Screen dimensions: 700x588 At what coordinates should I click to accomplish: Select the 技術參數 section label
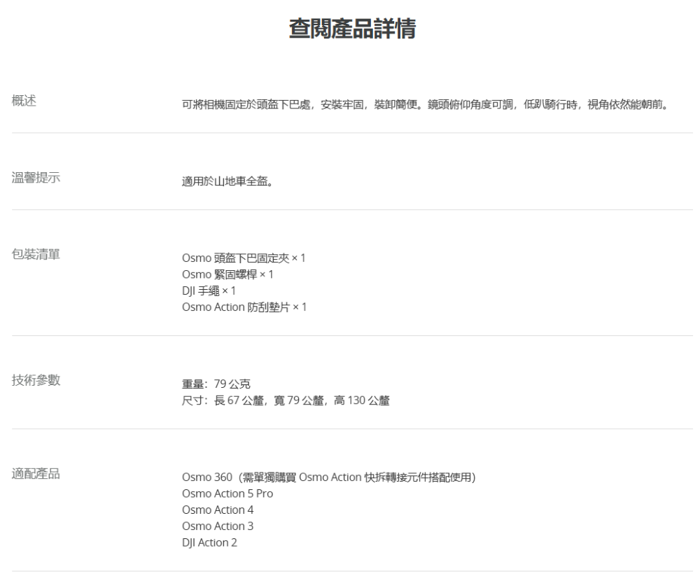click(x=36, y=380)
